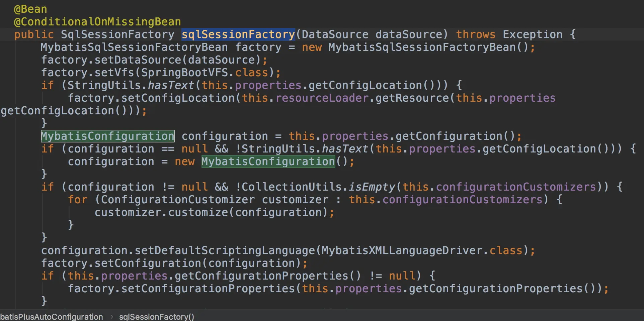Click the MybatisSqlSessionFactoryBean() constructor call after 'new'
This screenshot has height=321, width=644.
click(x=429, y=47)
